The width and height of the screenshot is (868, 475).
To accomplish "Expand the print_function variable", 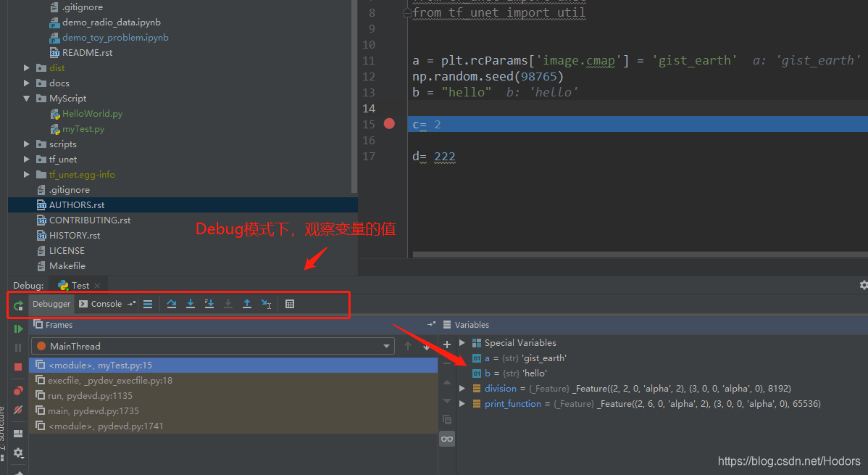I will click(x=462, y=403).
